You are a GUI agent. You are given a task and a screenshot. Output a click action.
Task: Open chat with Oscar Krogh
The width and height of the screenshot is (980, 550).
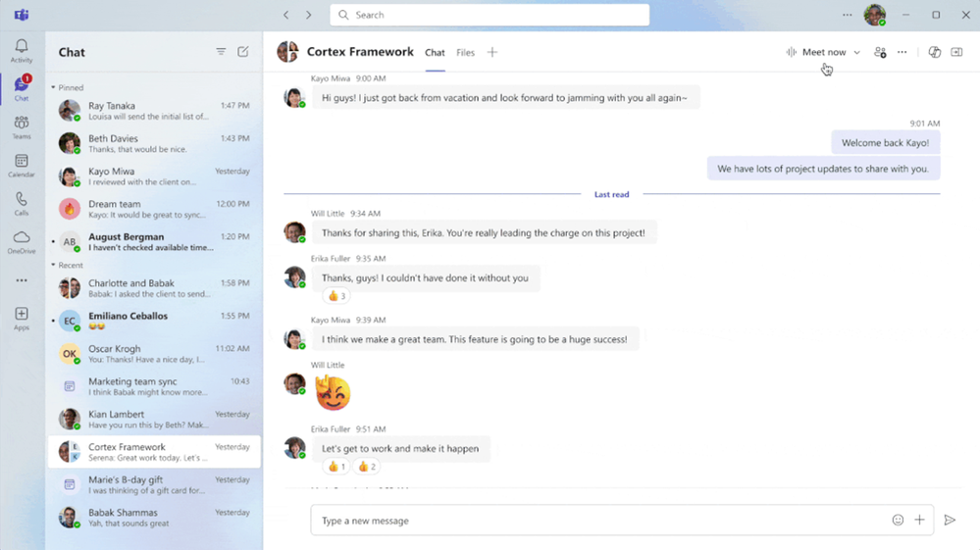click(154, 353)
